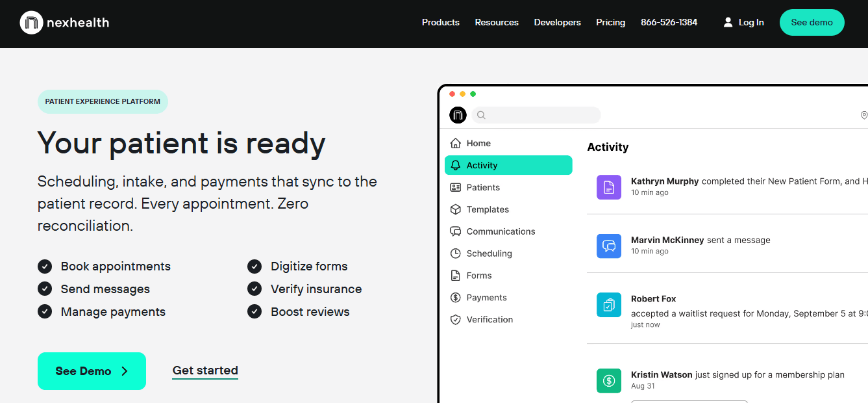Click the Home house icon in sidebar
This screenshot has width=868, height=403.
tap(455, 143)
